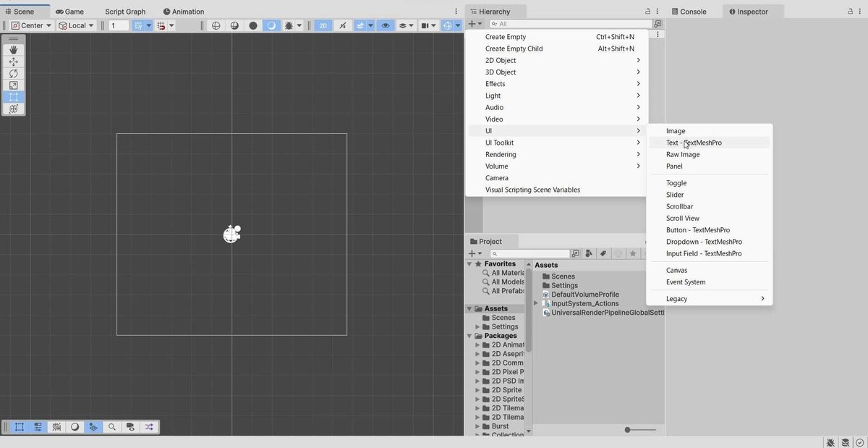Toggle 2D scene view mode
Viewport: 868px width, 448px height.
(x=323, y=25)
